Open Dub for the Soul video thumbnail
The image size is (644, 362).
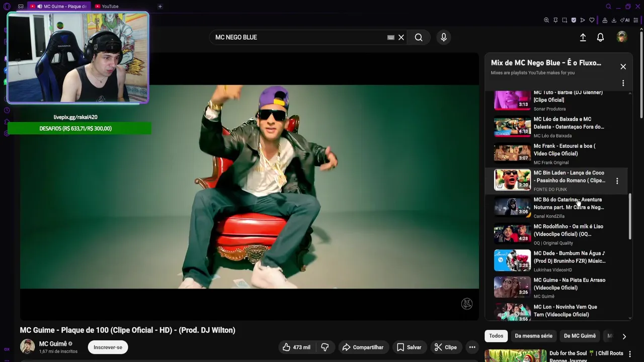516,356
